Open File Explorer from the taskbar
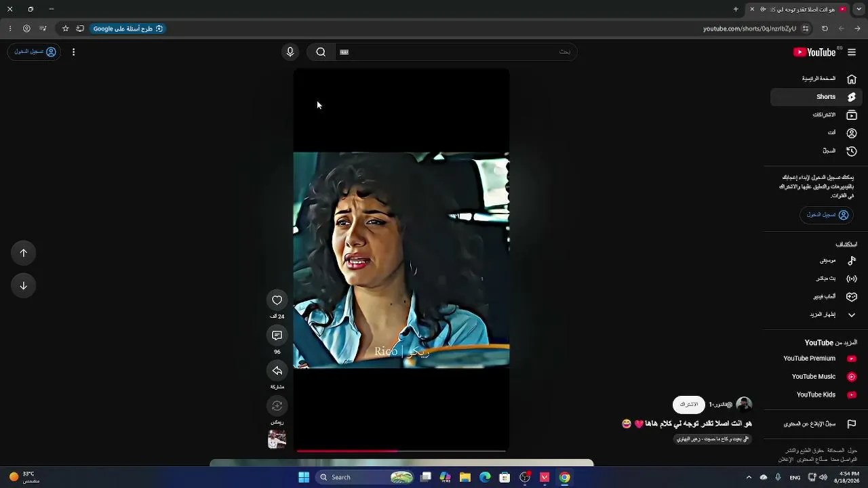The height and width of the screenshot is (488, 868). point(465,477)
